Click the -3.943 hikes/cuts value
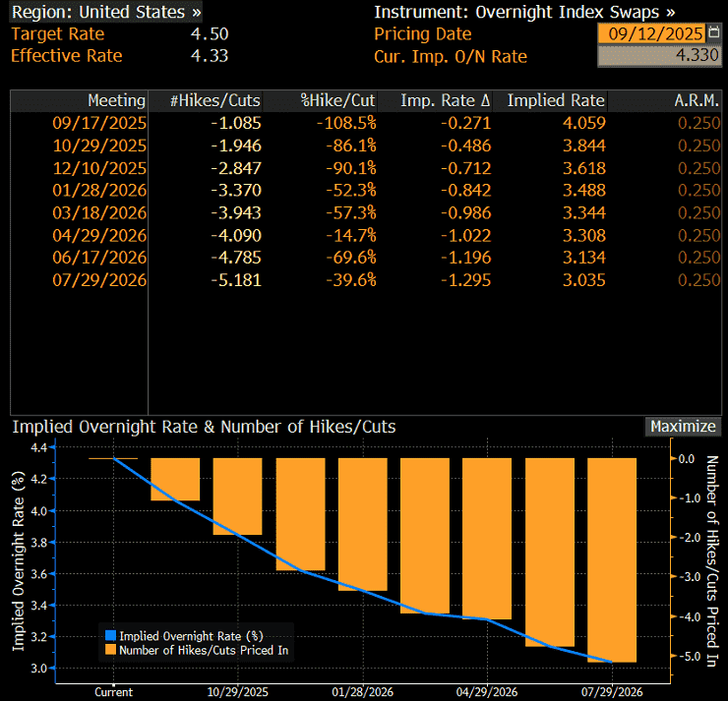The width and height of the screenshot is (728, 701). tap(236, 213)
